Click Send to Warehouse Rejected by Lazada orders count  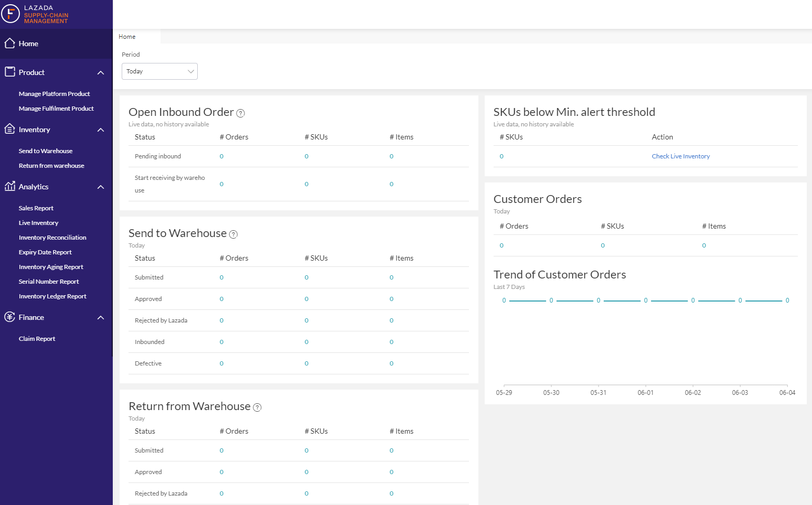tap(221, 320)
